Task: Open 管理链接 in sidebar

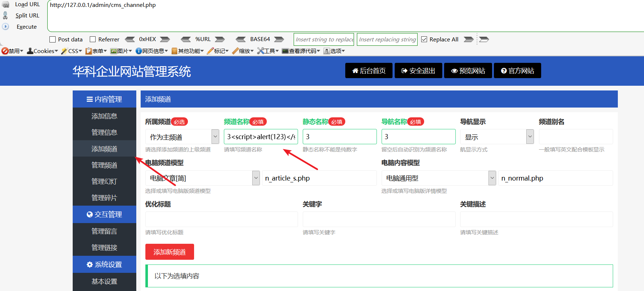Action: [104, 247]
